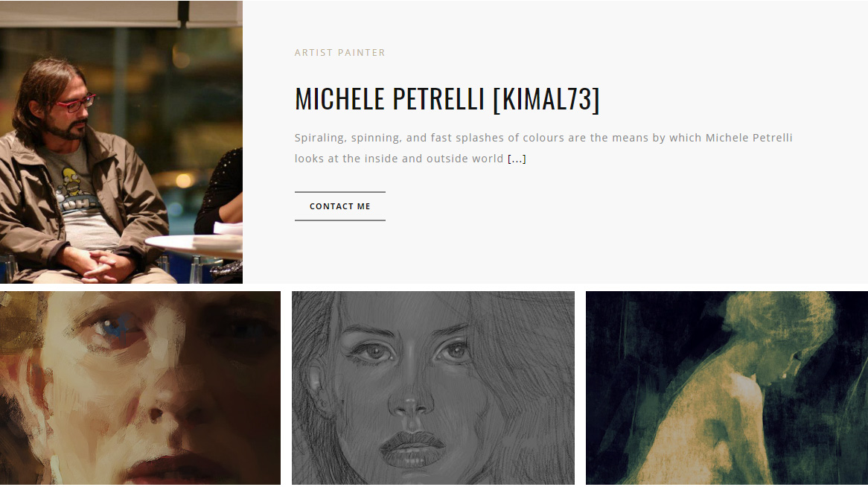Click the lips of the pencil sketch
Screen dimensions: 868x487
click(412, 447)
